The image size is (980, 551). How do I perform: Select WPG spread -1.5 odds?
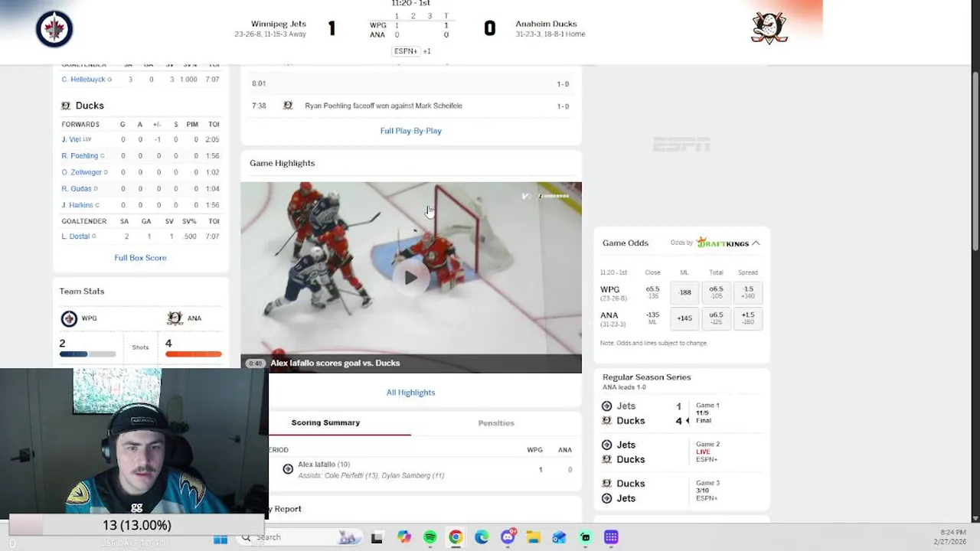click(x=748, y=292)
